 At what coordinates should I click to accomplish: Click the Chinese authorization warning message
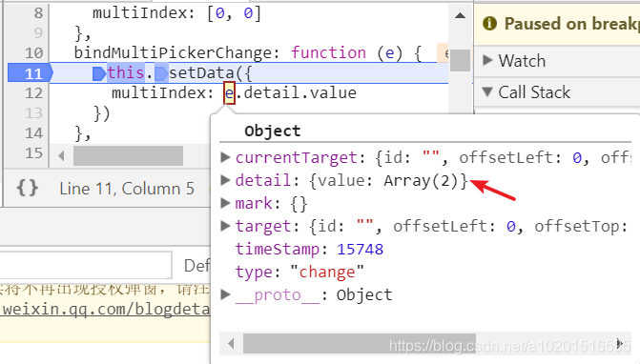105,290
